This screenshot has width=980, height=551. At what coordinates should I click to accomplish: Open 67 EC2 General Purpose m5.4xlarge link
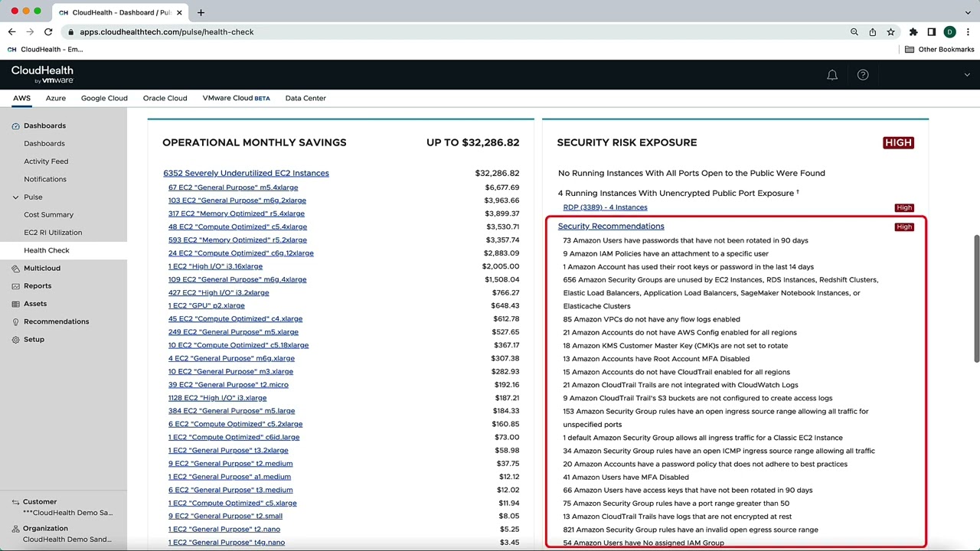[x=233, y=187]
